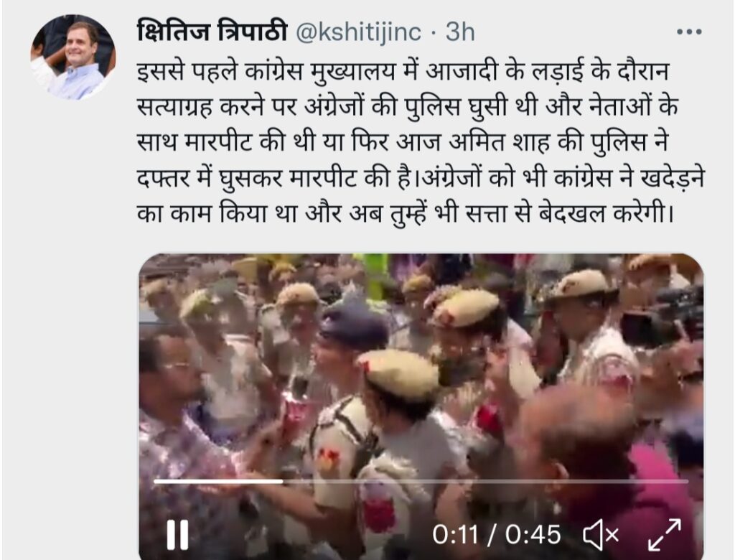Click the playhead end of progress
Image resolution: width=735 pixels, height=560 pixels.
coord(283,481)
